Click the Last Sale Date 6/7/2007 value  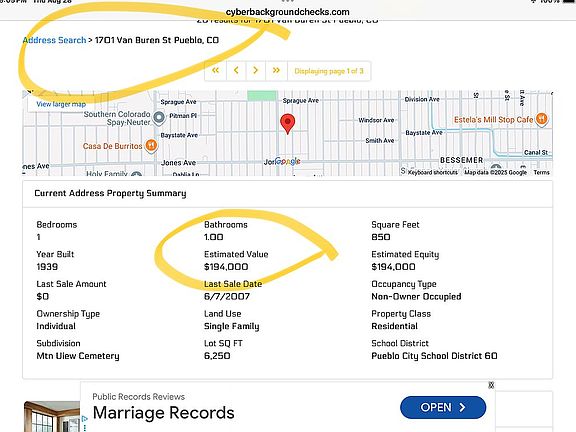click(x=227, y=296)
